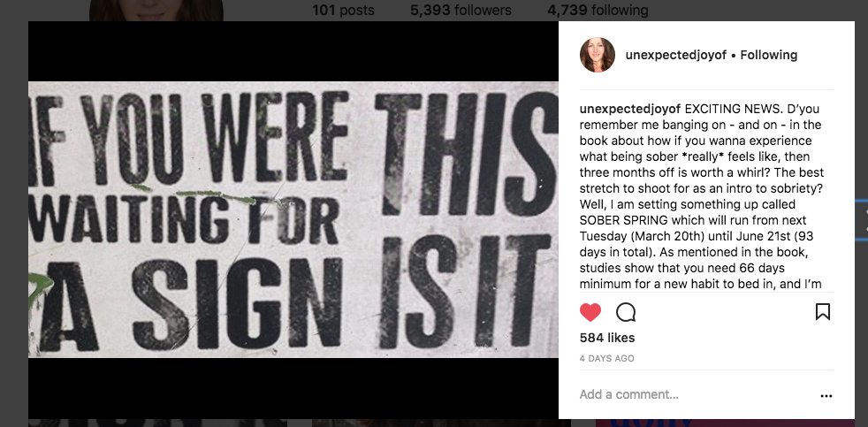
Task: Click the post caption text body
Action: point(704,203)
